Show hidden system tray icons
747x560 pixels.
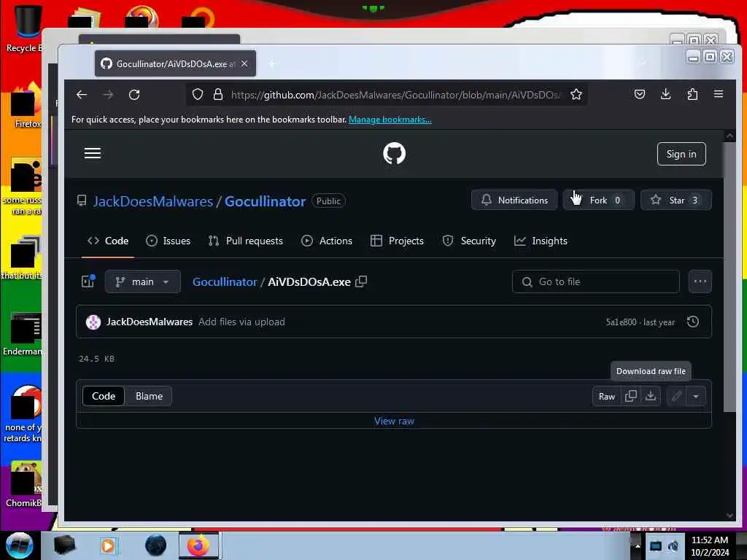[638, 545]
